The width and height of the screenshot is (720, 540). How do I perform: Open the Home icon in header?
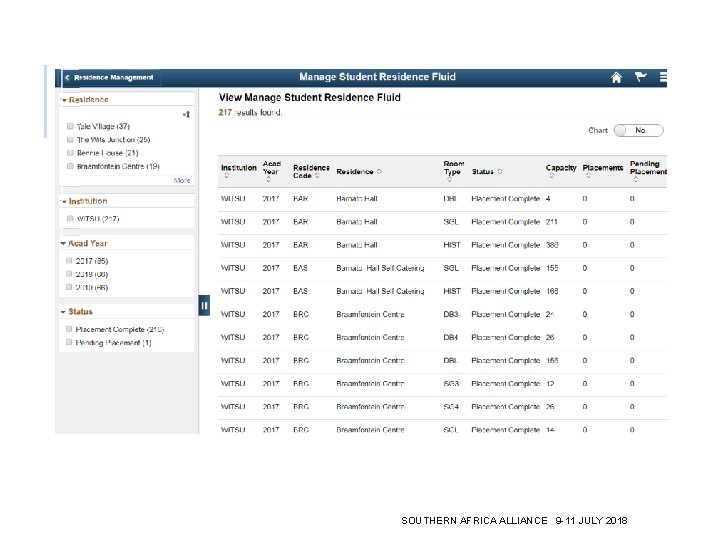616,77
